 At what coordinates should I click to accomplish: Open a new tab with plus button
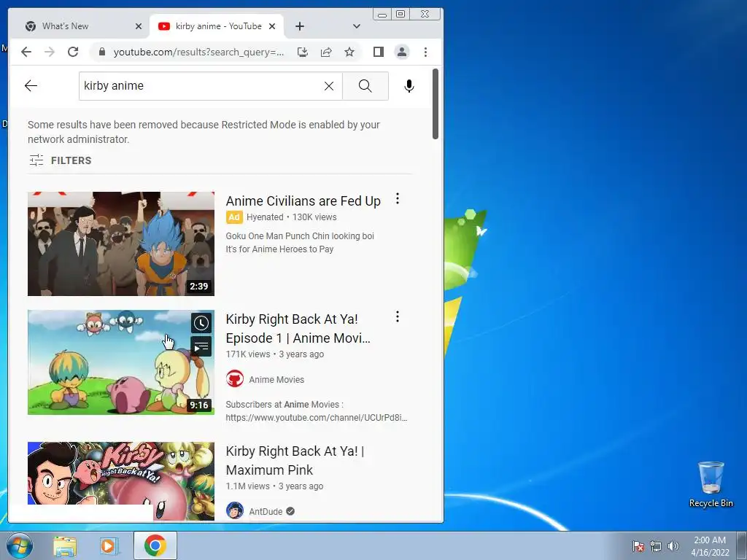point(300,26)
